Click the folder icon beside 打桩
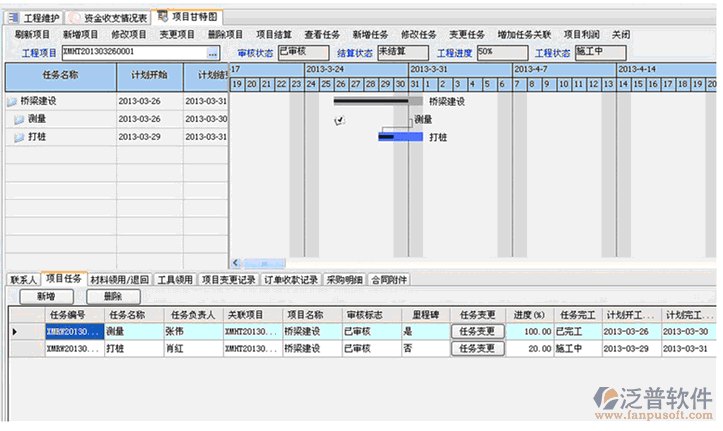This screenshot has width=723, height=431. (x=19, y=137)
